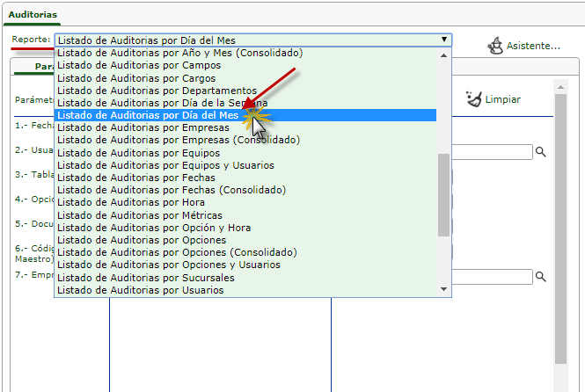Collapse the Reporte dropdown arrow

(x=444, y=40)
